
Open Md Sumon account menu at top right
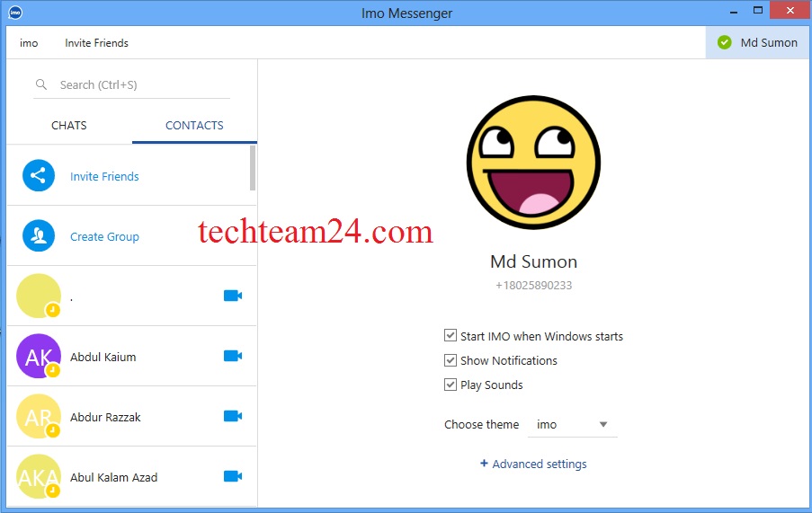click(758, 42)
